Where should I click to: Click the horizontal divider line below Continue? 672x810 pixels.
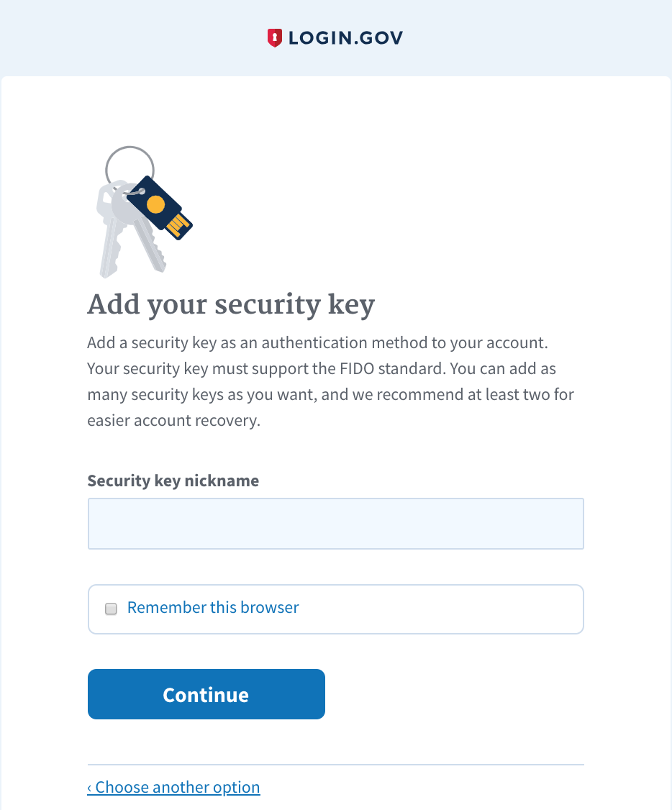pyautogui.click(x=335, y=764)
